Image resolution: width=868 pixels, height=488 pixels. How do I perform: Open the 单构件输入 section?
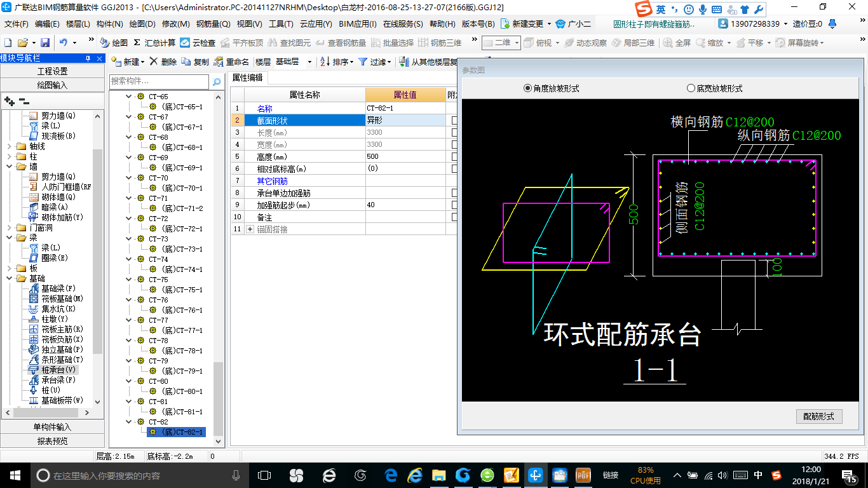tap(52, 427)
